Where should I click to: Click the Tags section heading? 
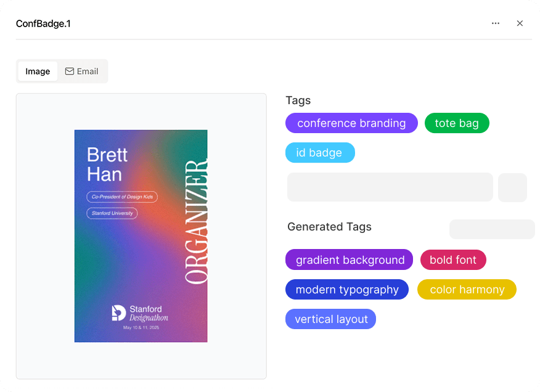(298, 100)
